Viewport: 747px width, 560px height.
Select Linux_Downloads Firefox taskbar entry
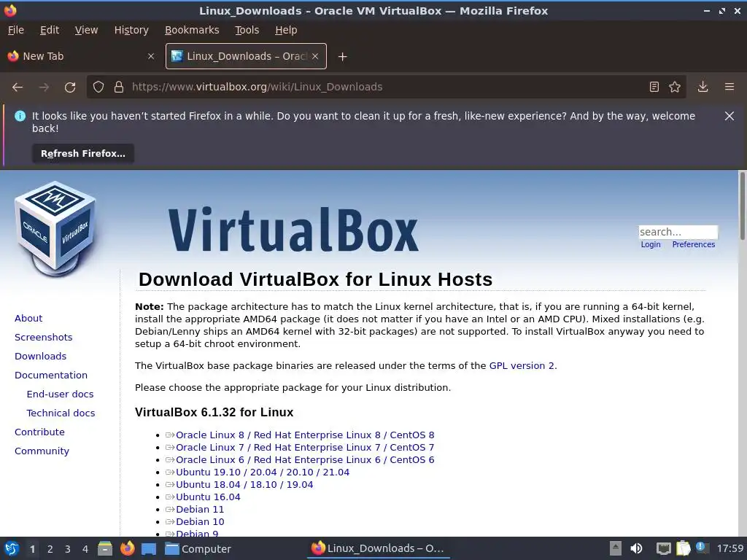pos(378,548)
